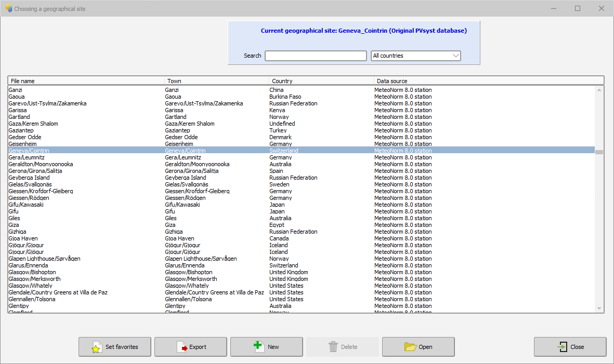Click the Egypt country cell
Screen dimensions: 614x364
(x=277, y=225)
